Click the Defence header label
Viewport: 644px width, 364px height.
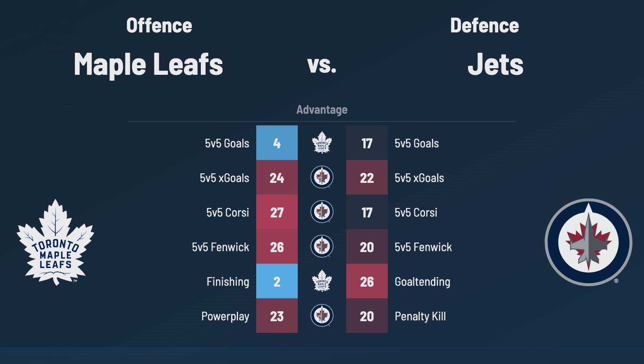coord(484,26)
